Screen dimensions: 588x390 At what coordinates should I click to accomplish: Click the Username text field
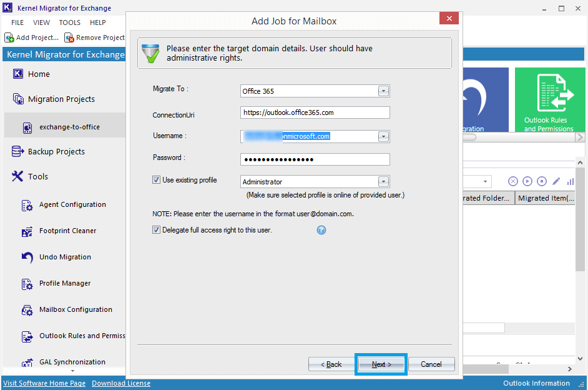(x=309, y=137)
